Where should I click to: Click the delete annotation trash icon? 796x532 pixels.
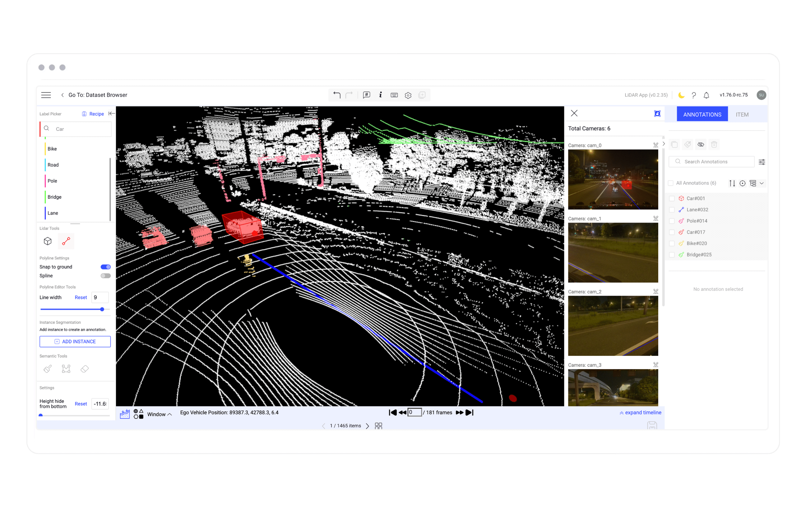click(x=714, y=144)
